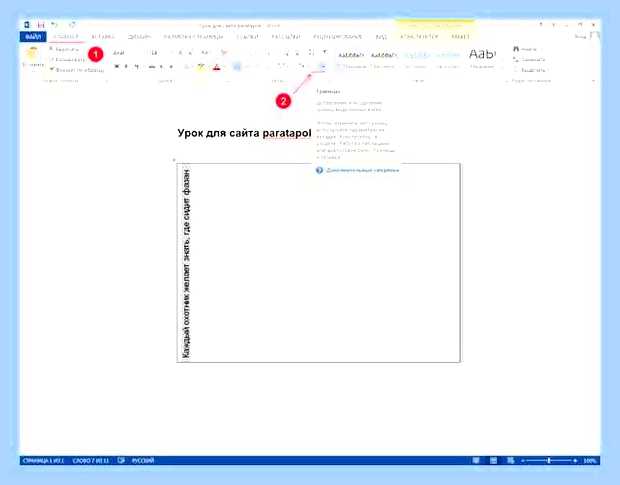Click the page number indicator in status bar
This screenshot has width=620, height=485.
click(x=43, y=460)
